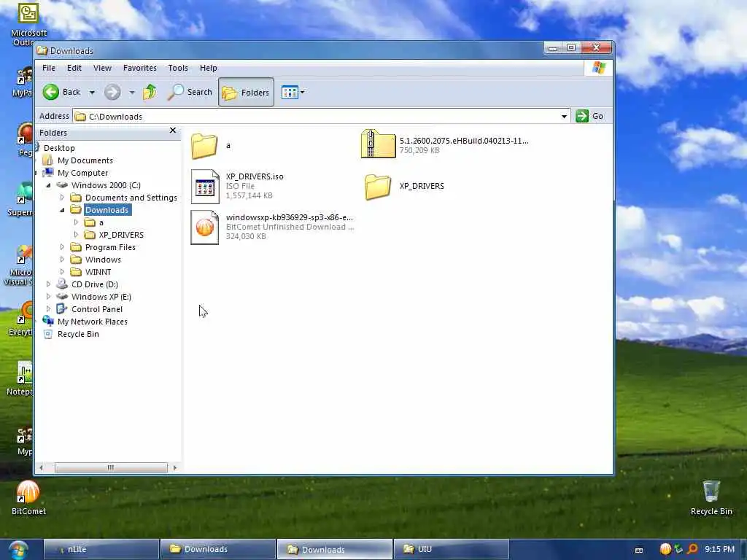Open the Start orb on taskbar
The image size is (747, 560).
coord(18,550)
